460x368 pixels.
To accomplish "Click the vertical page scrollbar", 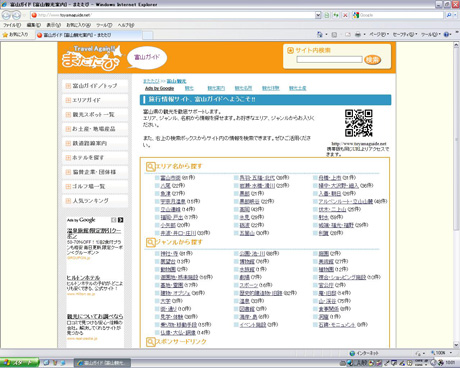I will tap(456, 195).
